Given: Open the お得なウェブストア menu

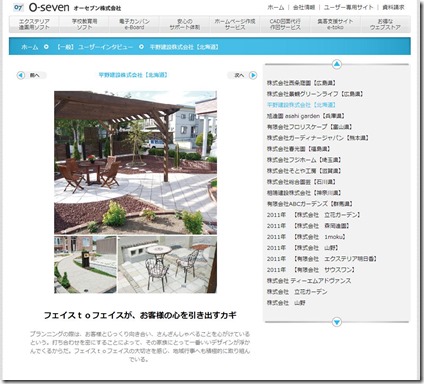Looking at the screenshot, I should click(x=385, y=24).
